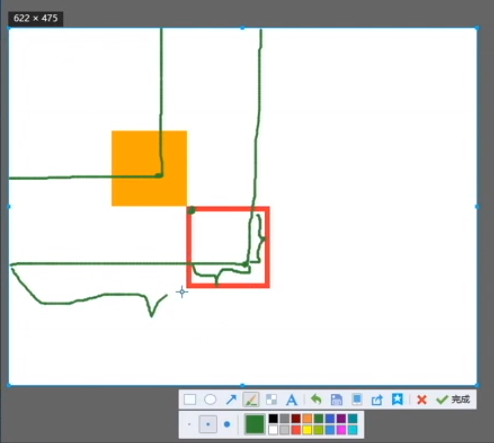Cancel the screenshot with red X

click(x=422, y=399)
